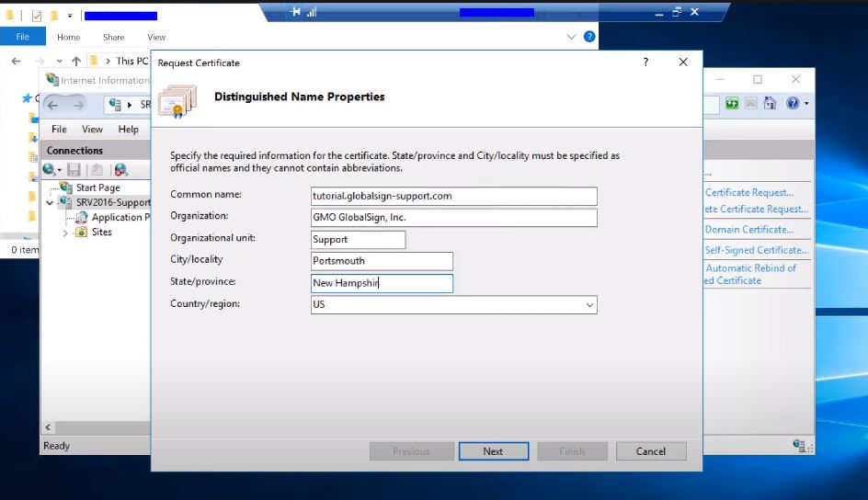Click the stop icon in IIS Manager toolbar

point(750,104)
